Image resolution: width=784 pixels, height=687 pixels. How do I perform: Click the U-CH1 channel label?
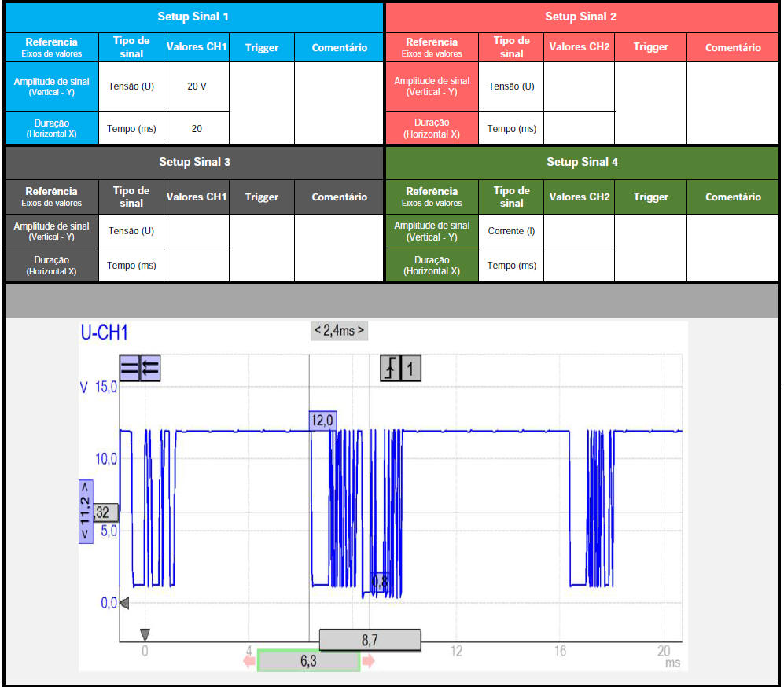click(105, 332)
